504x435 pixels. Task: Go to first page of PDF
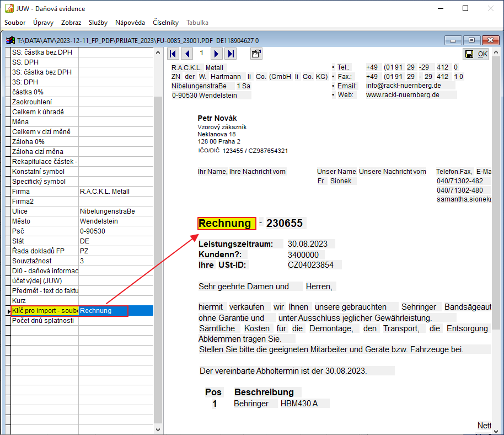coord(173,54)
